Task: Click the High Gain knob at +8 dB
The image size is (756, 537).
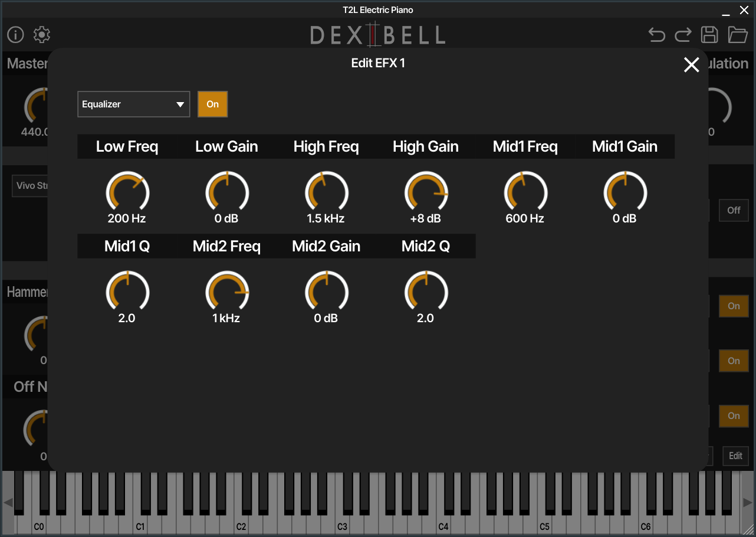Action: tap(426, 192)
